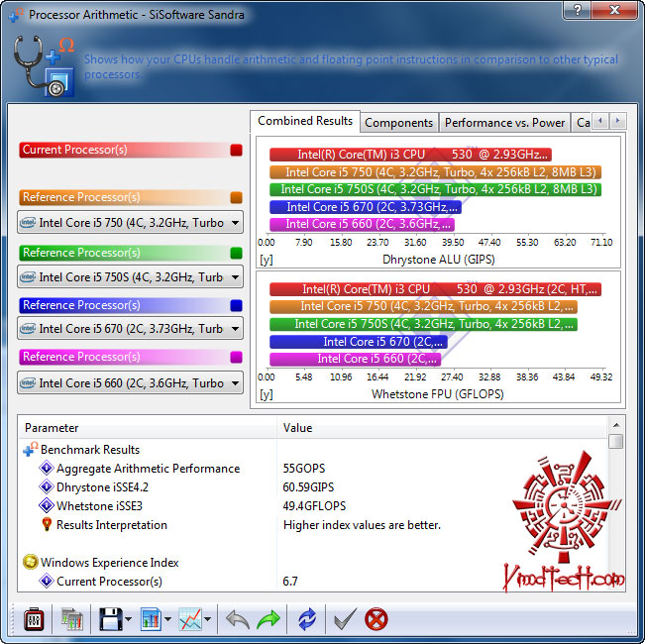The height and width of the screenshot is (644, 645).
Task: Open the Intel Core i5 670 reference dropdown
Action: pos(130,328)
